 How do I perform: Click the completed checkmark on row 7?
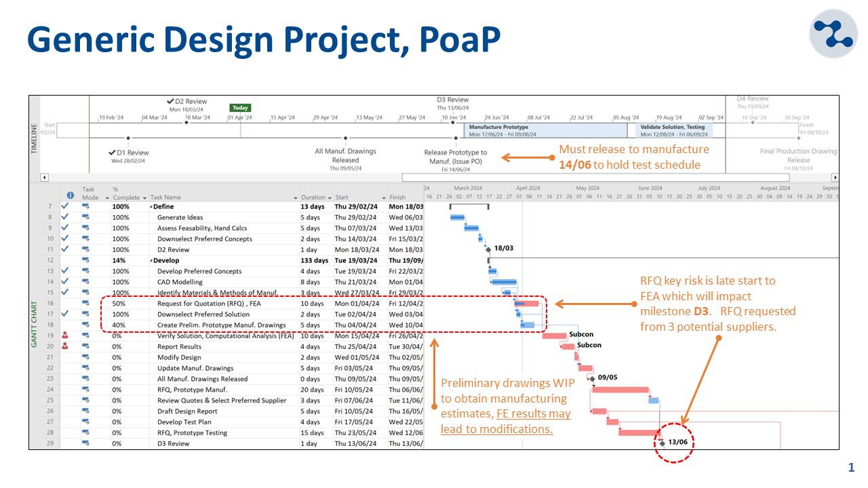[65, 206]
